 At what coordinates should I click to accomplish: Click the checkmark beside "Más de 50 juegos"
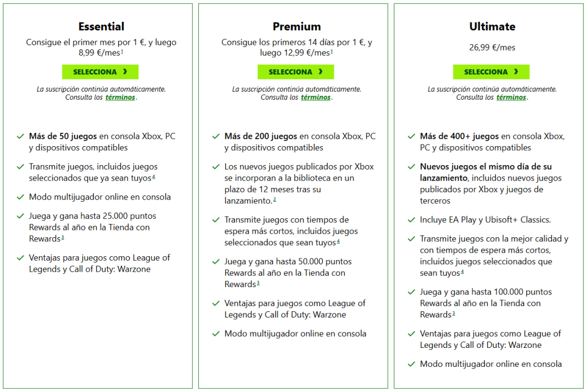pyautogui.click(x=21, y=136)
